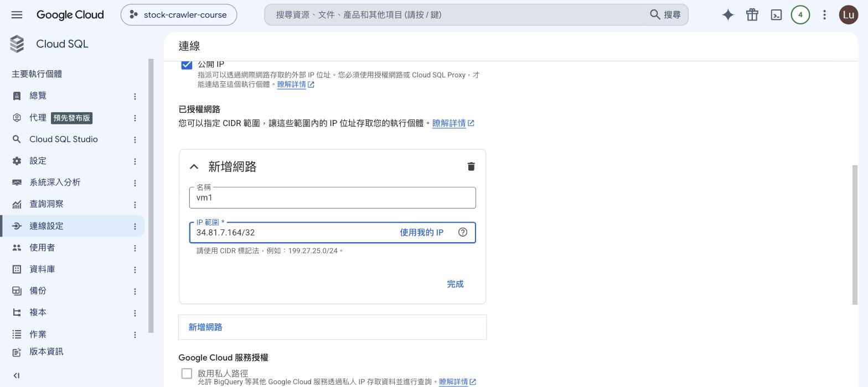The image size is (868, 387).
Task: Click the main page vertical scrollbar
Action: click(854, 234)
